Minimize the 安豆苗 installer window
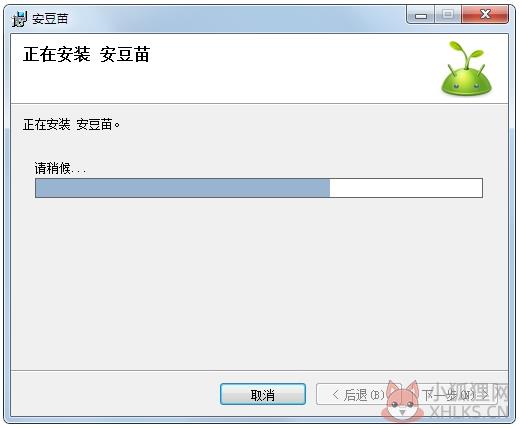The height and width of the screenshot is (428, 520). pyautogui.click(x=421, y=15)
